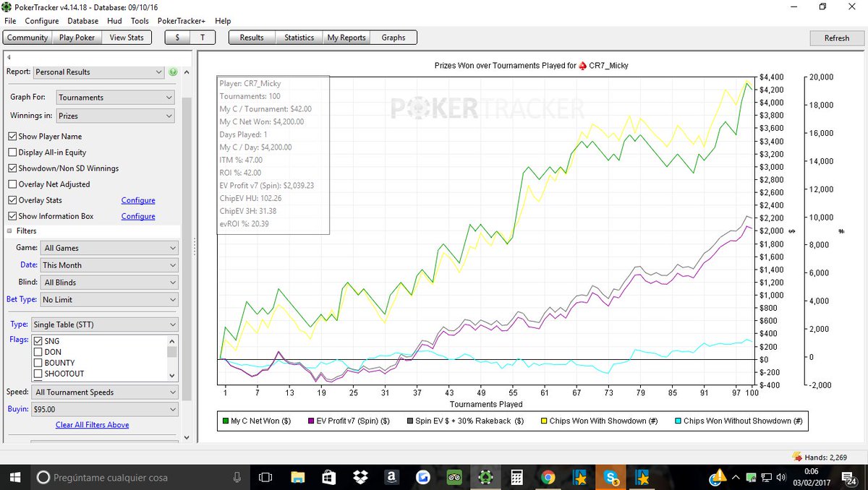The width and height of the screenshot is (868, 490).
Task: Open Configure link next to Show Information Box
Action: [138, 216]
